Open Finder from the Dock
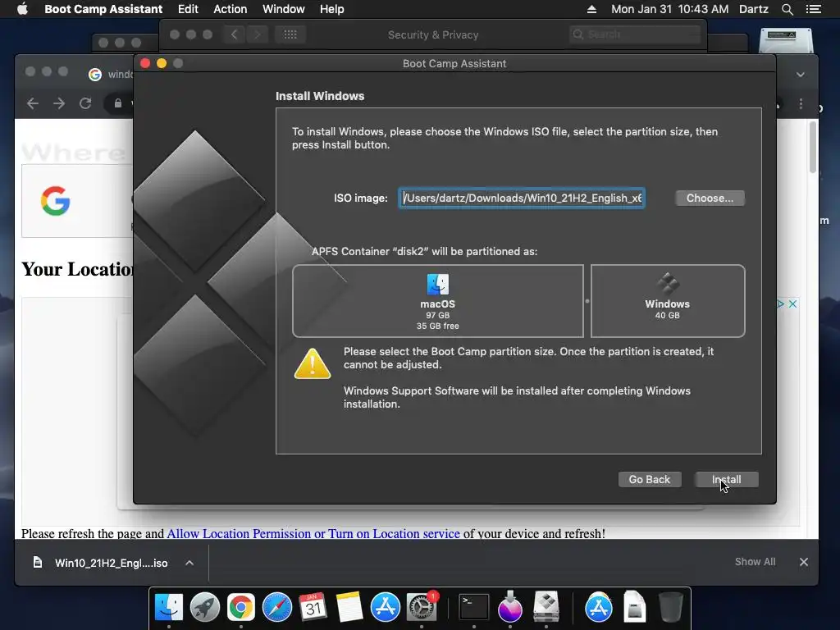The height and width of the screenshot is (630, 840). [169, 608]
